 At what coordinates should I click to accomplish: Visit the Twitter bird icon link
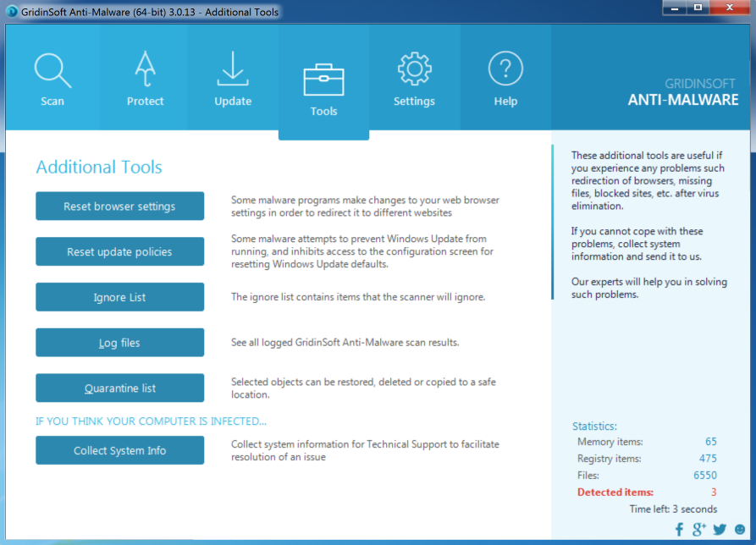[x=720, y=530]
